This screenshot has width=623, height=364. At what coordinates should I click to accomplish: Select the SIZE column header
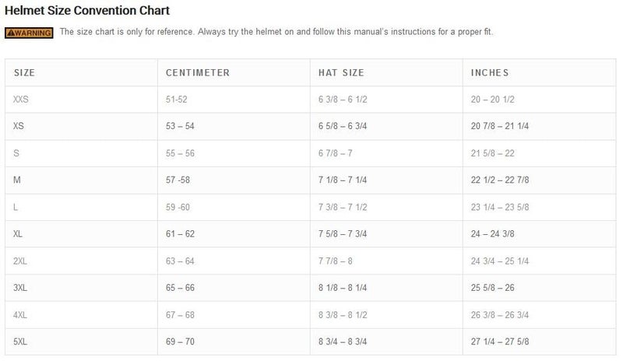tap(24, 73)
